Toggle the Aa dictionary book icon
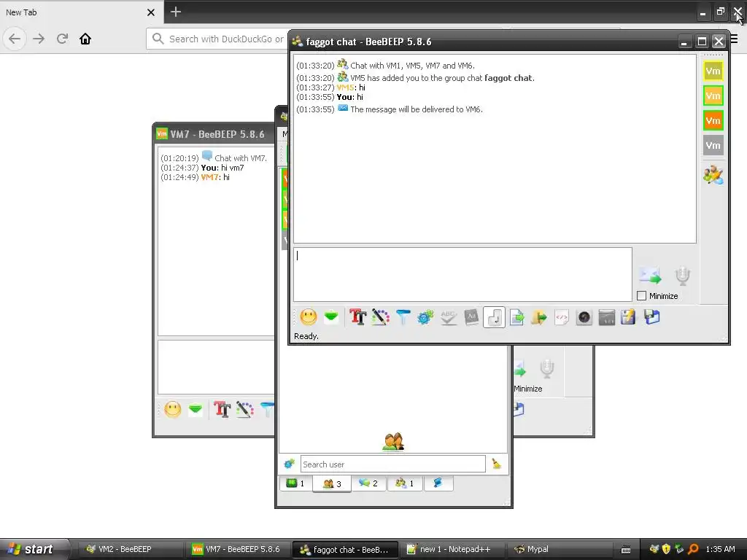This screenshot has width=747, height=560. tap(471, 317)
